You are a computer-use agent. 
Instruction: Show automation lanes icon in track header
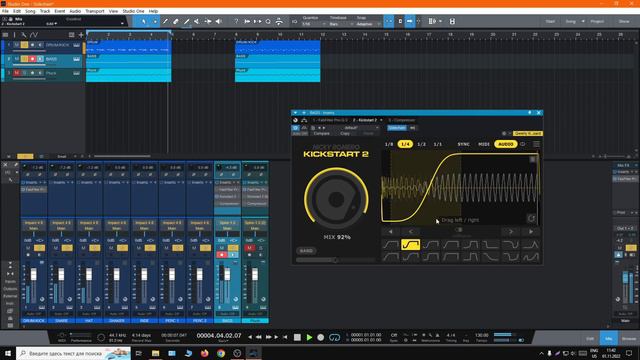(x=34, y=35)
